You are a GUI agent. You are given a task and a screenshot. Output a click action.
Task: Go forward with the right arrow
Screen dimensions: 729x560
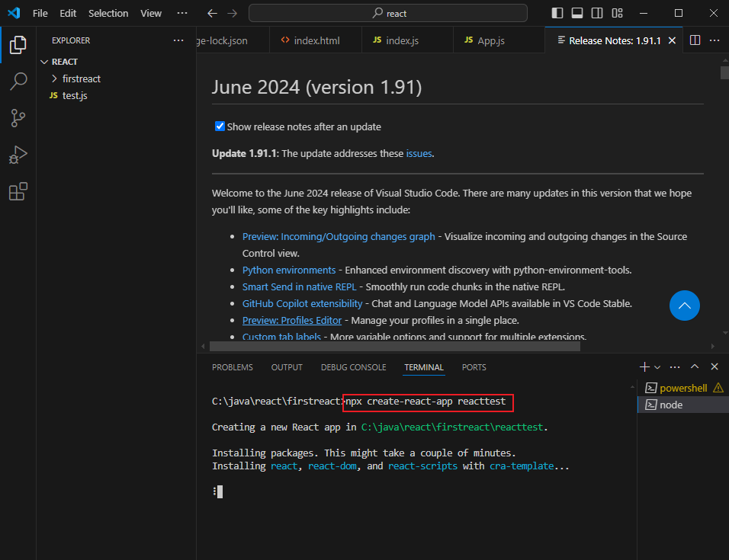232,14
